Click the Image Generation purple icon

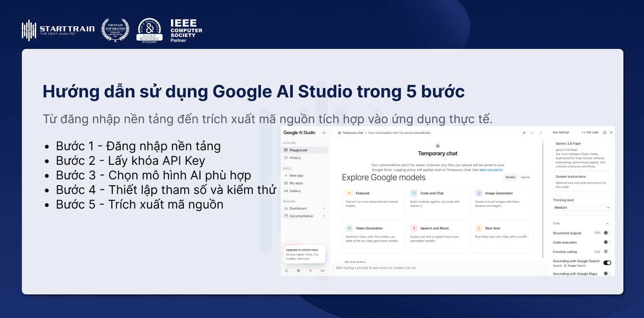(x=479, y=193)
